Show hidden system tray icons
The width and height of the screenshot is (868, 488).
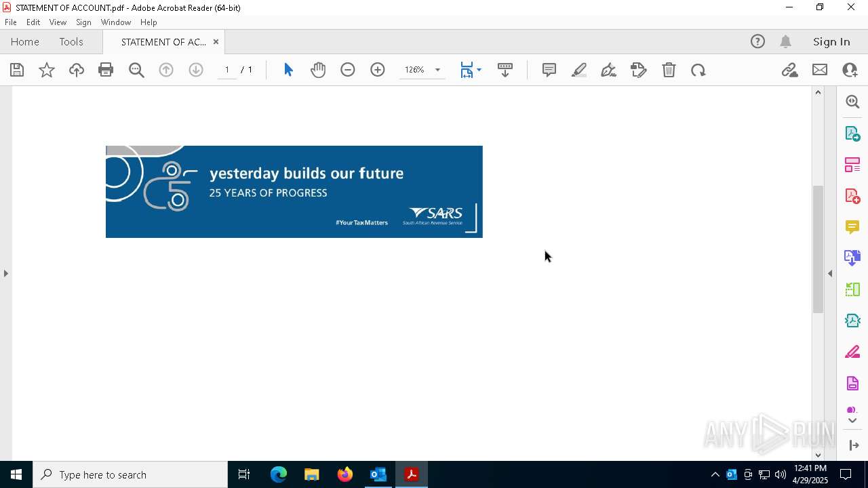pos(715,474)
